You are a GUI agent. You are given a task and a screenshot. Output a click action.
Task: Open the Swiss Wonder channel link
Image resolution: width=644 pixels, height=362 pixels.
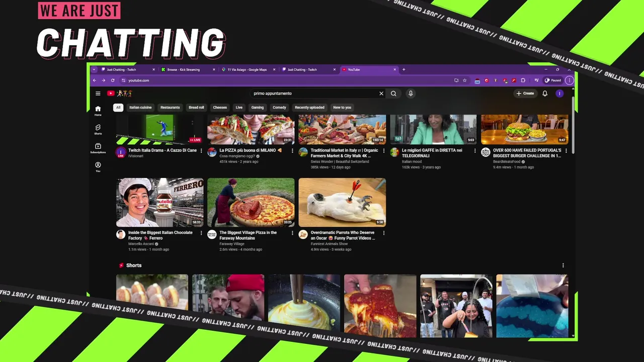[x=340, y=162]
